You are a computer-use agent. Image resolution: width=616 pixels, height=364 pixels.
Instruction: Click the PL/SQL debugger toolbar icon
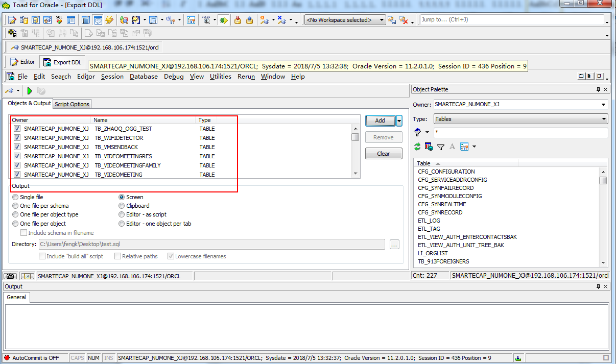pos(206,20)
